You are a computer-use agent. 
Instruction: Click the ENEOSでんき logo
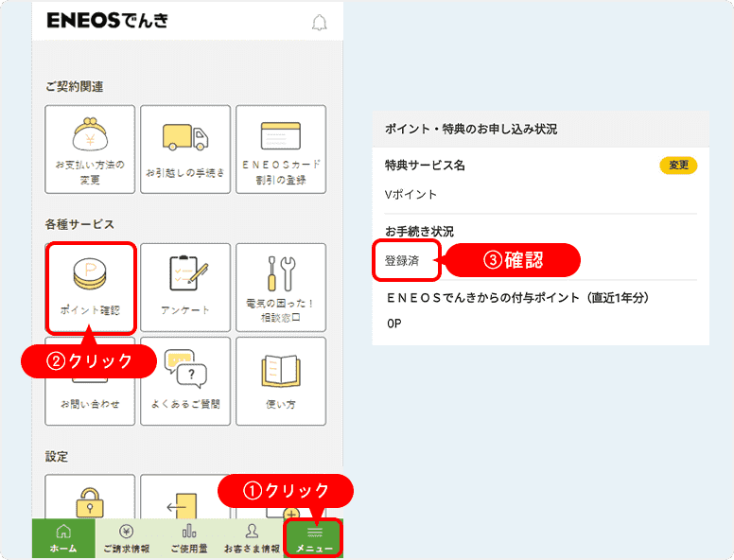(107, 20)
